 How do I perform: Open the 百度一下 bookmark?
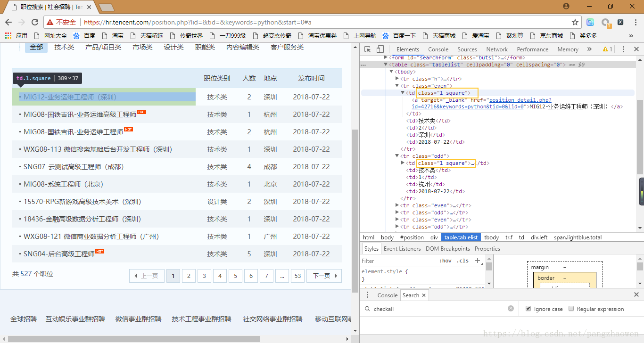click(x=399, y=35)
